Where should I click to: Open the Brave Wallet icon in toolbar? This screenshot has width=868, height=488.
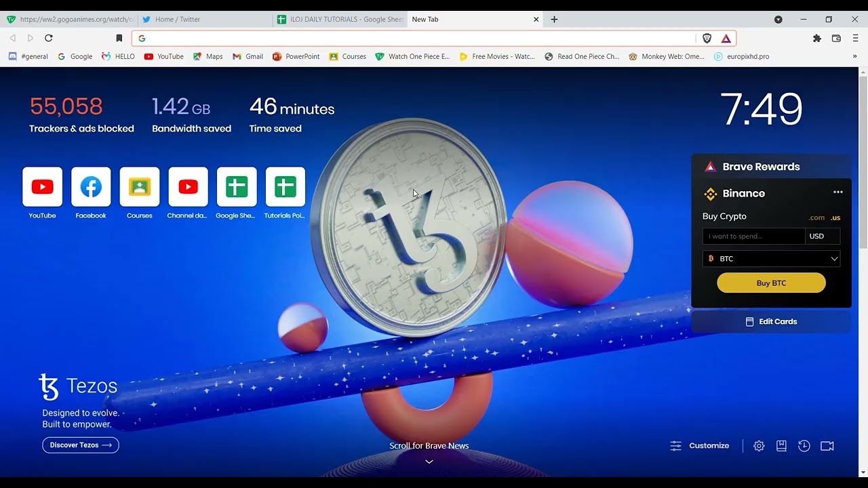(x=836, y=39)
